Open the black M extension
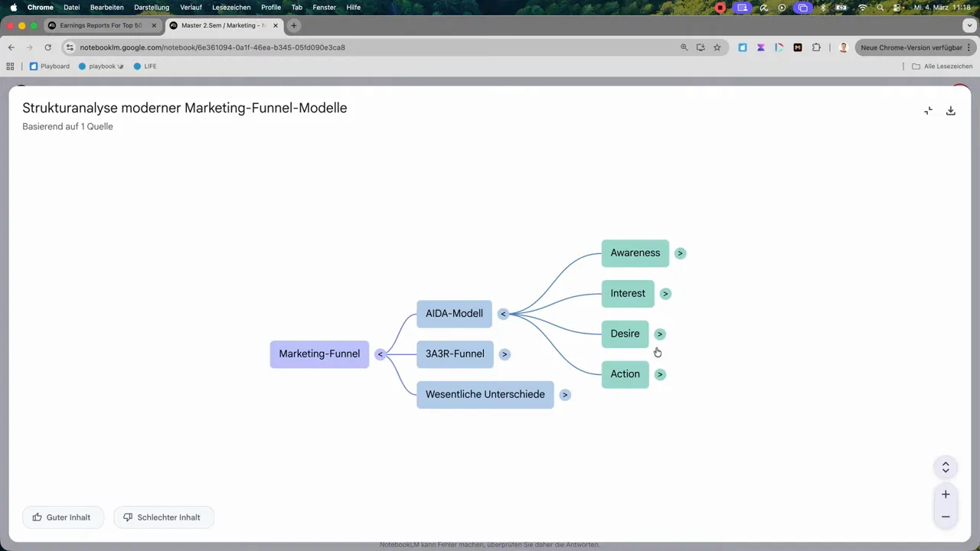This screenshot has height=551, width=980. [x=798, y=47]
